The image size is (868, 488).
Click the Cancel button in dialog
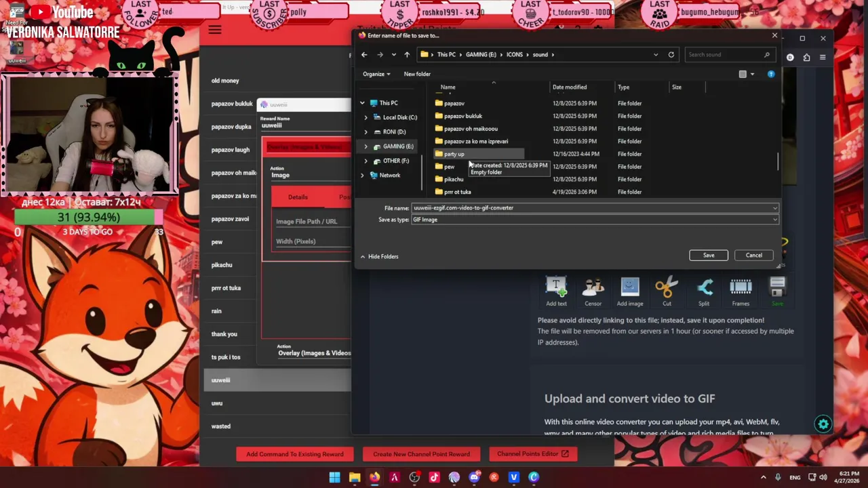753,256
